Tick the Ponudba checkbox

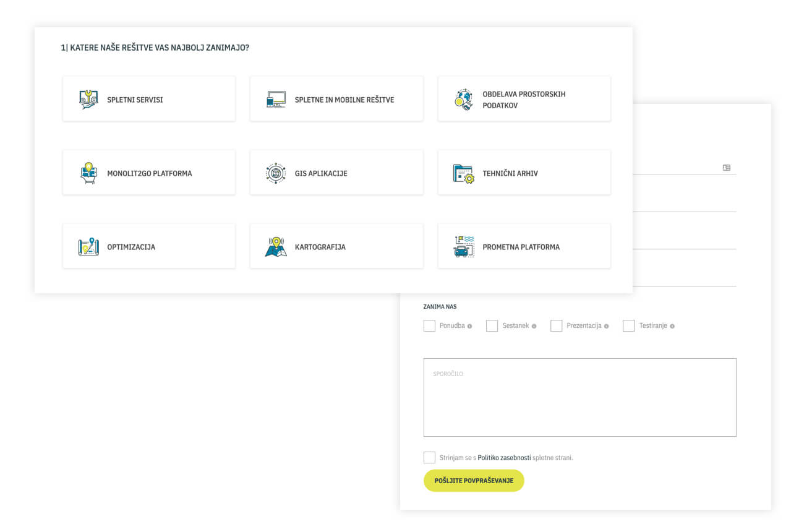[x=429, y=326]
